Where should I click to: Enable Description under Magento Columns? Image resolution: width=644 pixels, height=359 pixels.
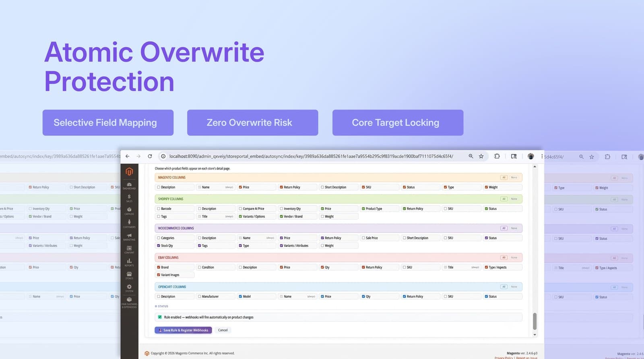(x=159, y=187)
